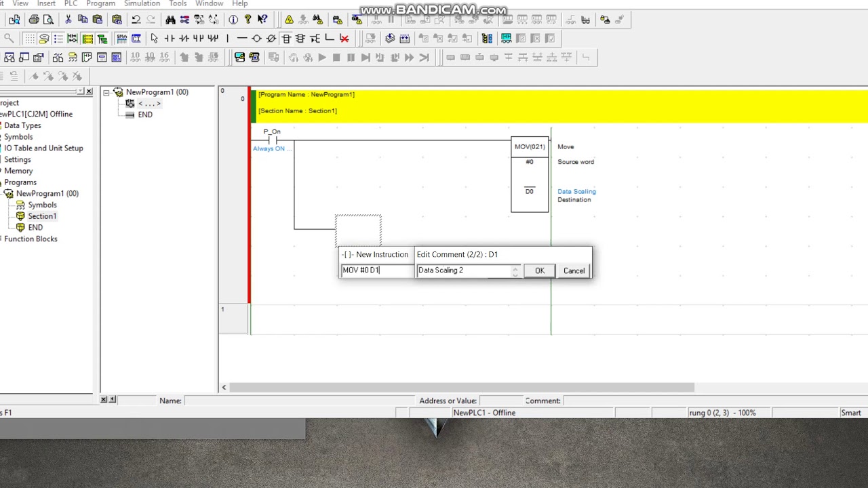The width and height of the screenshot is (868, 488).
Task: Open the PLC menu
Action: [x=71, y=3]
